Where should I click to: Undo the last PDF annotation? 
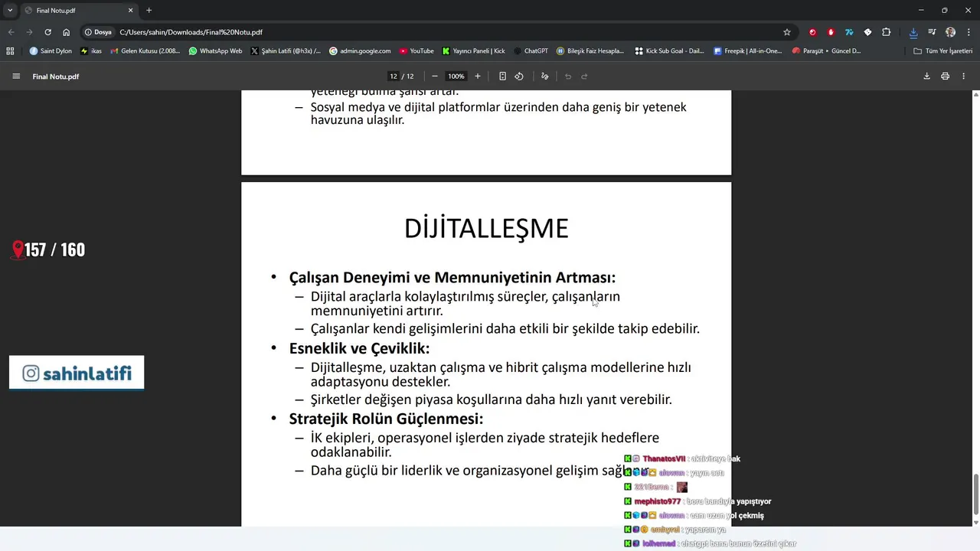pyautogui.click(x=568, y=77)
